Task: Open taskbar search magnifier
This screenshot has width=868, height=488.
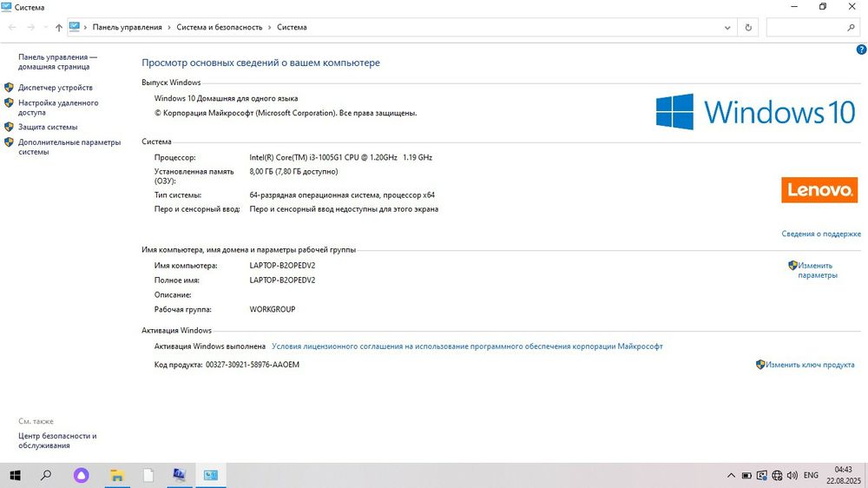Action: pyautogui.click(x=46, y=475)
